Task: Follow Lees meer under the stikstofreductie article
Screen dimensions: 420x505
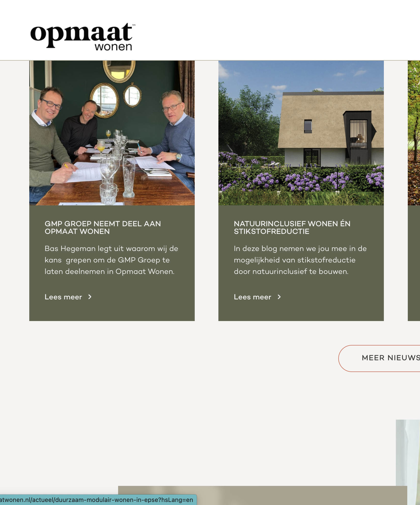Action: (x=253, y=297)
